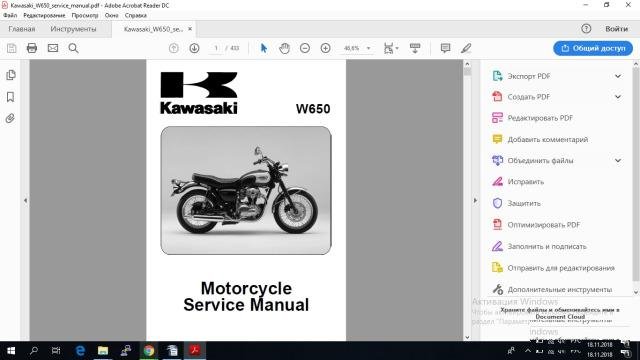Select the Kawasaki_W650_se.. document tab

(153, 29)
